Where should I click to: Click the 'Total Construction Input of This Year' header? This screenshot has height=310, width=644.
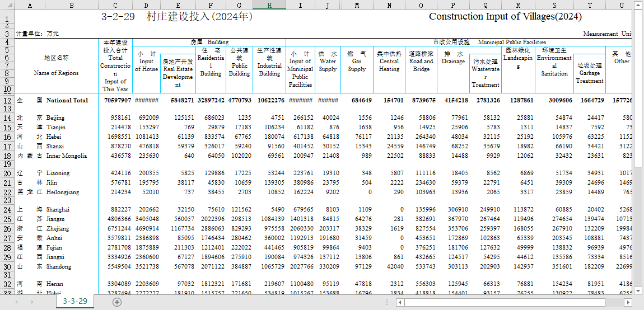pyautogui.click(x=115, y=65)
